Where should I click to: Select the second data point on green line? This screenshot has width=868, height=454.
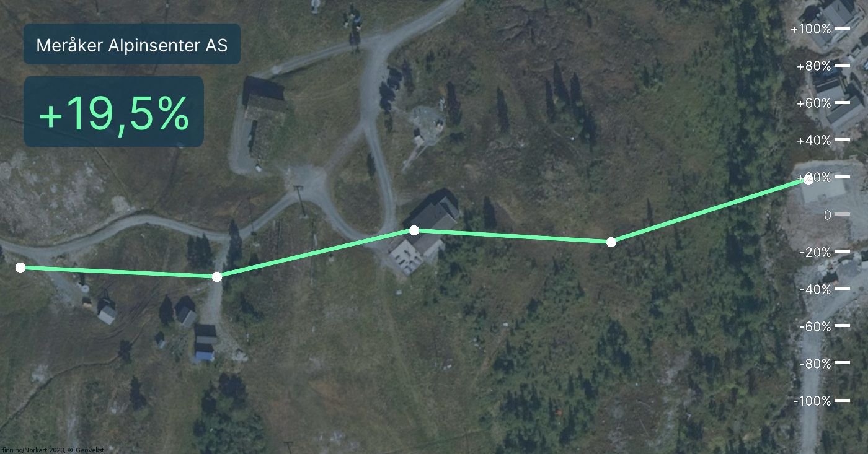coord(217,276)
